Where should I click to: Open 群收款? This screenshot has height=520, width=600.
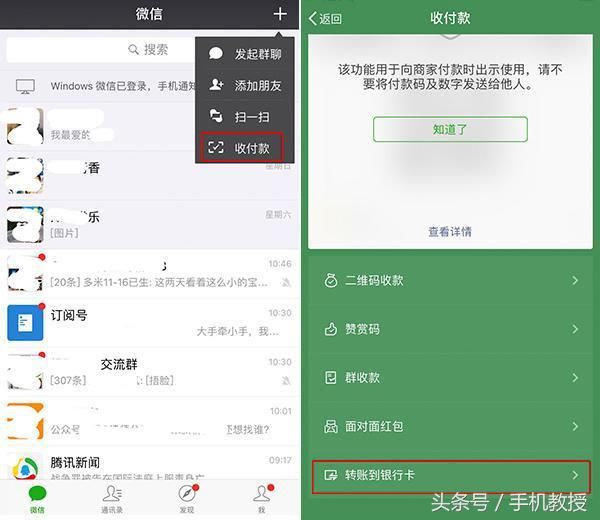450,378
